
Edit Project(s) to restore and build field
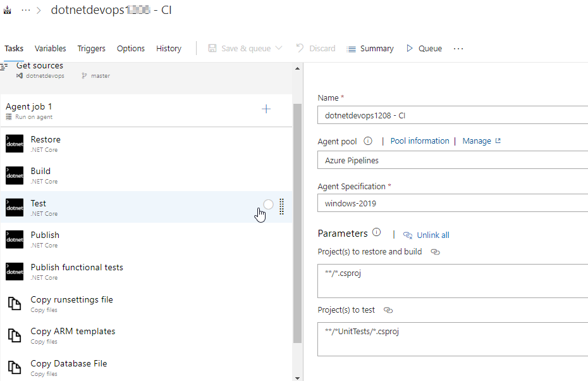pos(453,281)
